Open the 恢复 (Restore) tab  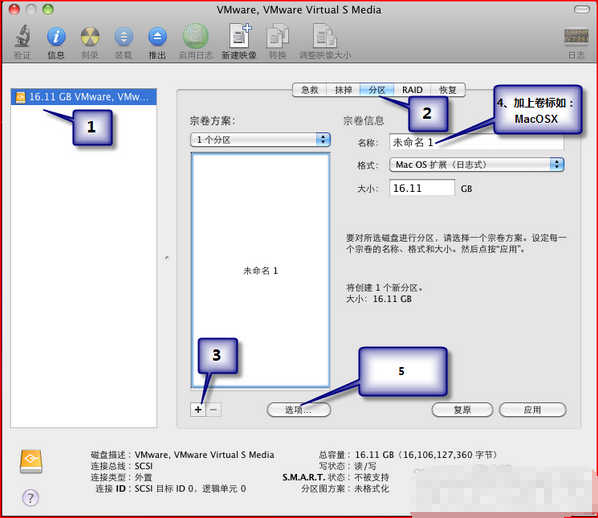coord(448,90)
